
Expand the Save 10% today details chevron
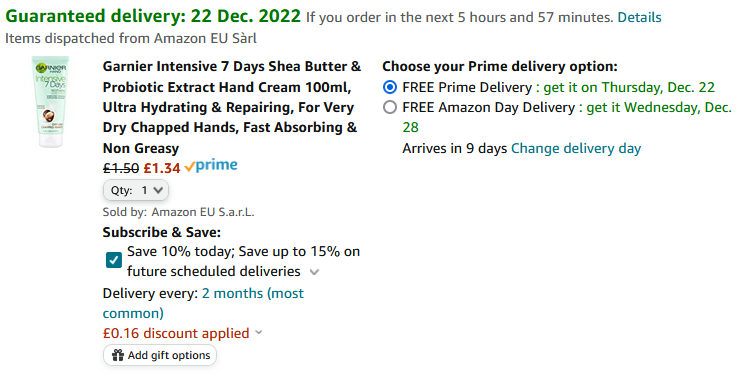(314, 272)
